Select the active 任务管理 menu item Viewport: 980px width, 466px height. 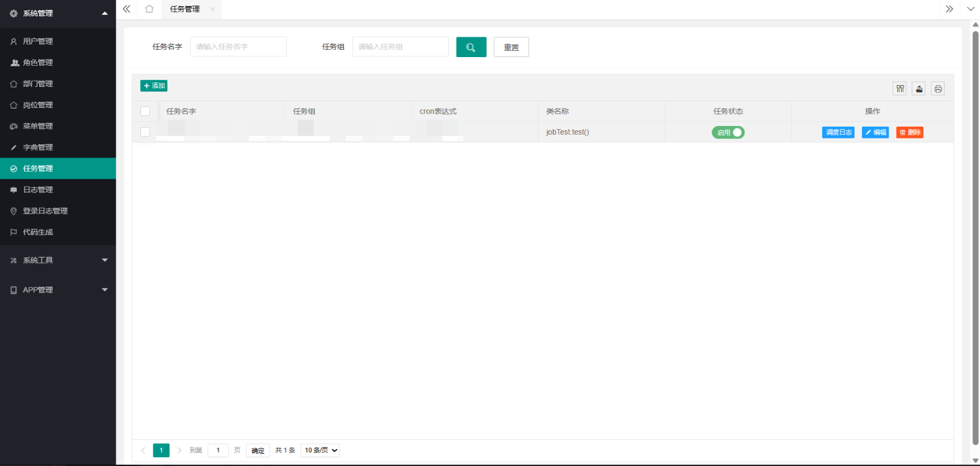[58, 169]
